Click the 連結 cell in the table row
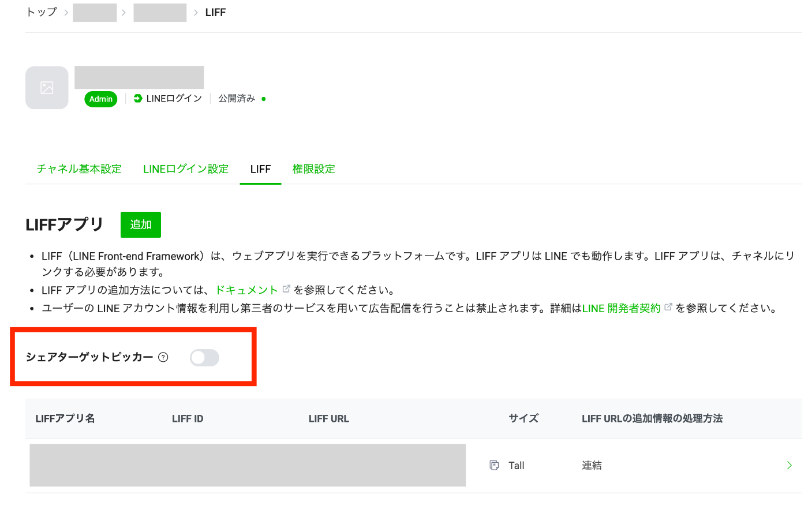The image size is (808, 532). (592, 465)
